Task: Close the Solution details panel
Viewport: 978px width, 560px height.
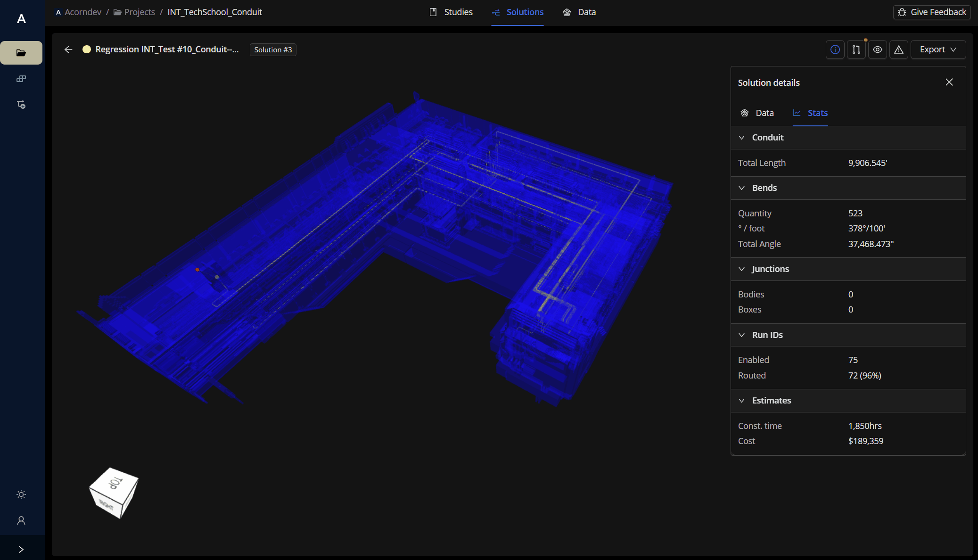Action: (x=949, y=82)
